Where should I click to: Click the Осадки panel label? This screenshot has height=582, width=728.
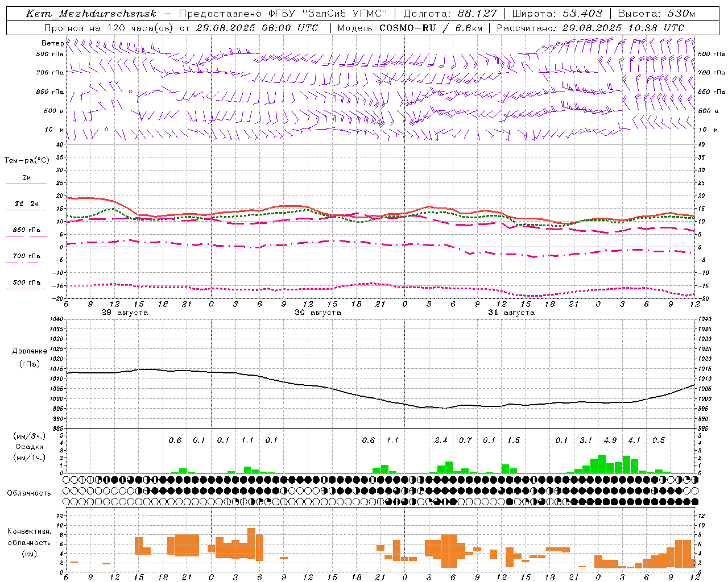pyautogui.click(x=29, y=447)
